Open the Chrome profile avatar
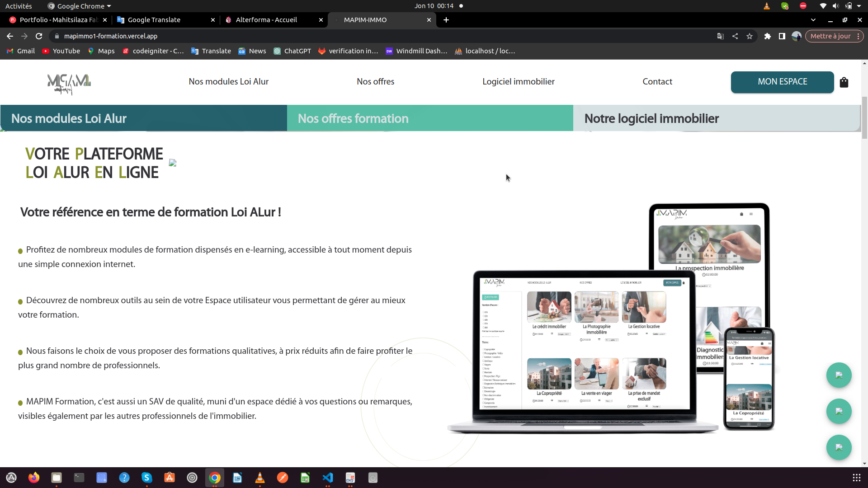The height and width of the screenshot is (488, 868). 797,36
